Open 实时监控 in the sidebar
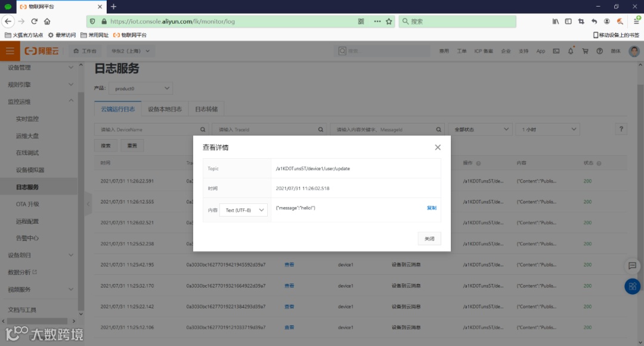Viewport: 644px width, 346px height. 27,119
